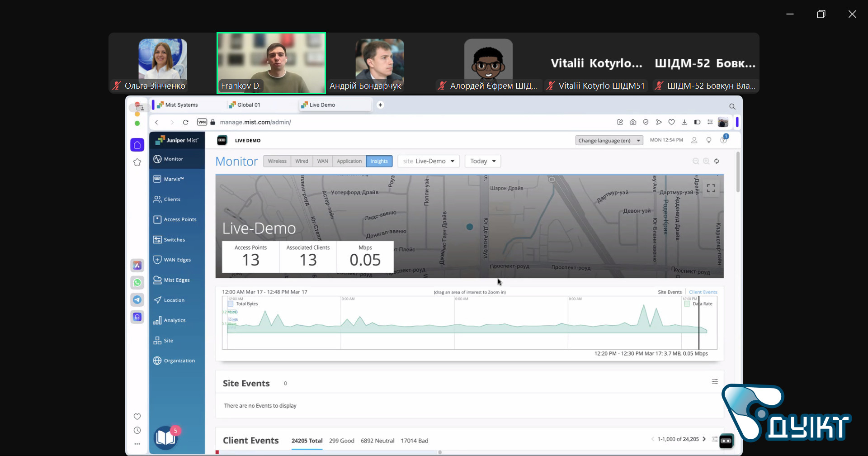Select the Application monitor tab
The height and width of the screenshot is (456, 868).
click(x=349, y=161)
